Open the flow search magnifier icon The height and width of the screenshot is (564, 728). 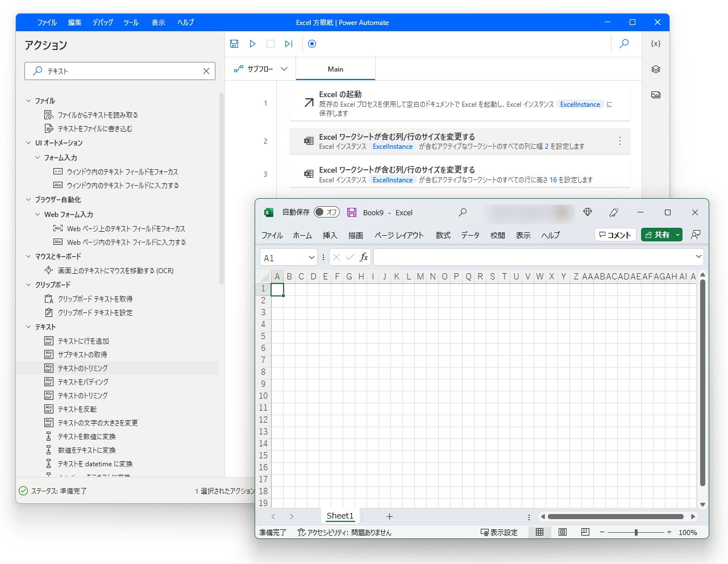pyautogui.click(x=623, y=44)
